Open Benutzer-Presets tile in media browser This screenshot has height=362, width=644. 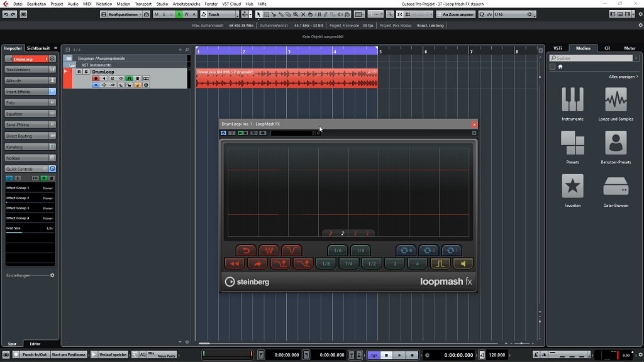pyautogui.click(x=616, y=147)
